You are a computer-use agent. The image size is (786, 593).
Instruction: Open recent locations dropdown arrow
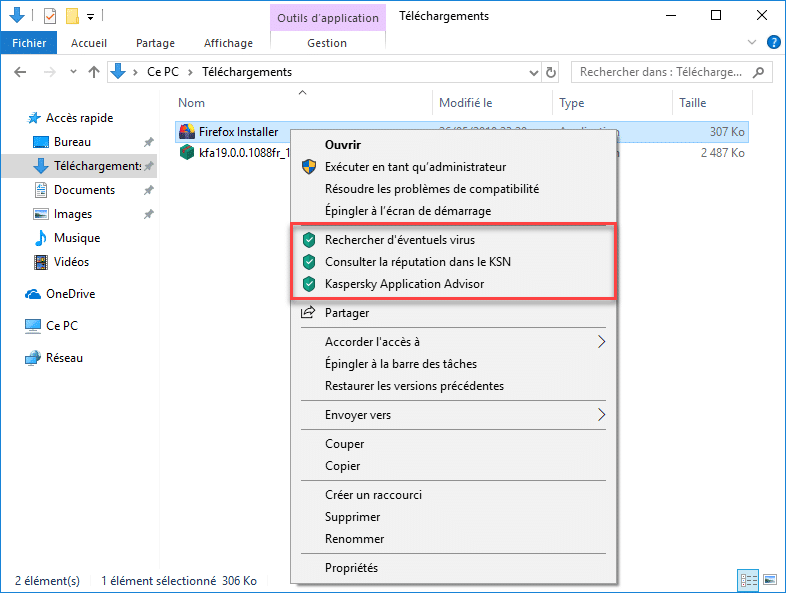73,72
